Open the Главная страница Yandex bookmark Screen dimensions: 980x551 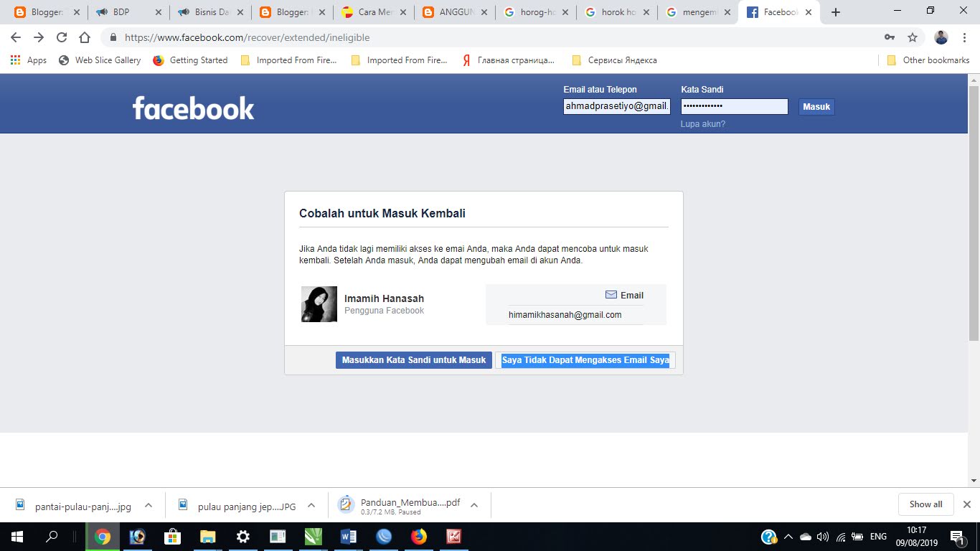click(508, 60)
